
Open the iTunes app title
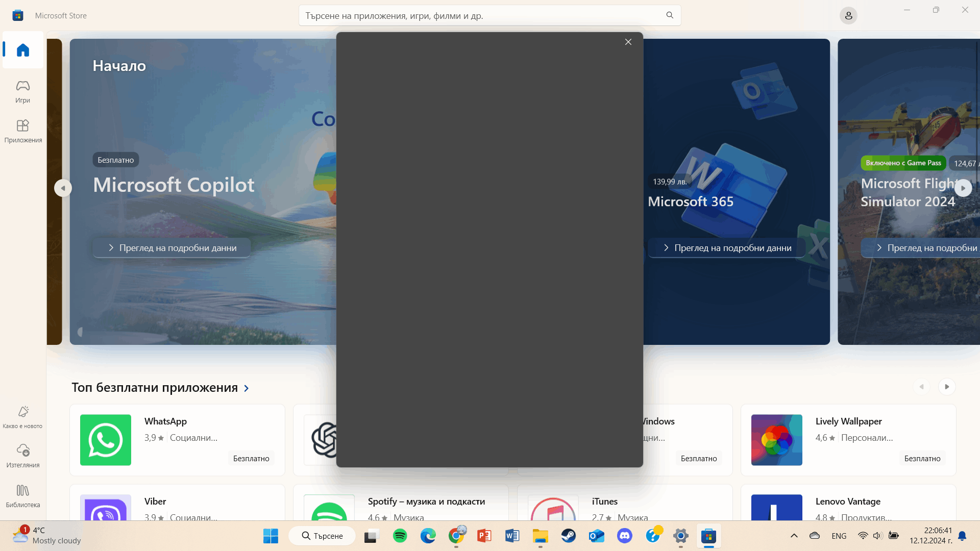click(605, 502)
